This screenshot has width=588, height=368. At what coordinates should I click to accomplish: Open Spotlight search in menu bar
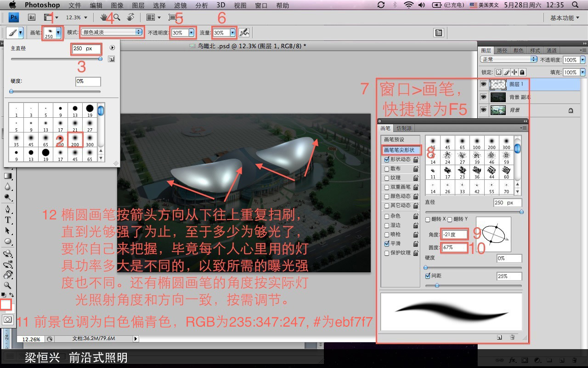(575, 5)
